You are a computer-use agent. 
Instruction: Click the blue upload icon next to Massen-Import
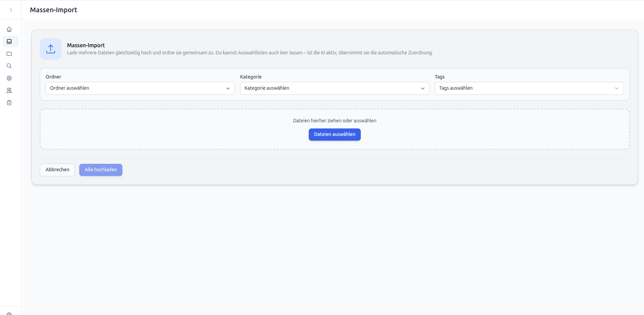tap(51, 49)
